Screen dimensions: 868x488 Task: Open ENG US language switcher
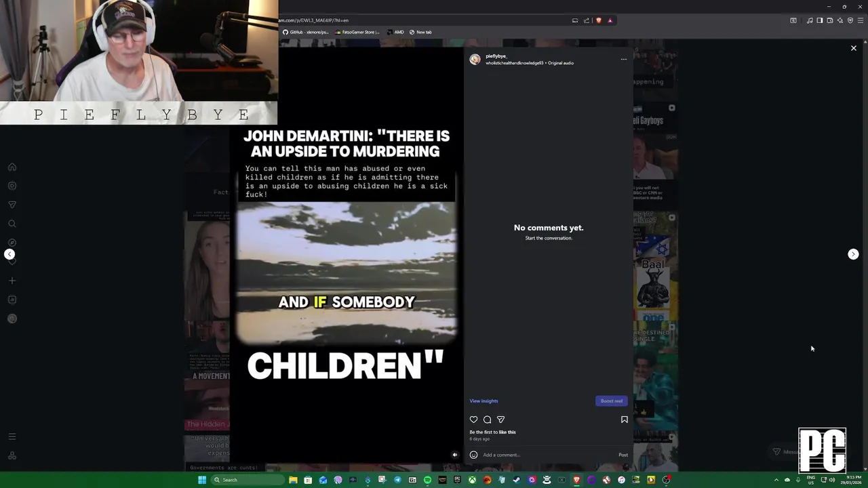811,480
